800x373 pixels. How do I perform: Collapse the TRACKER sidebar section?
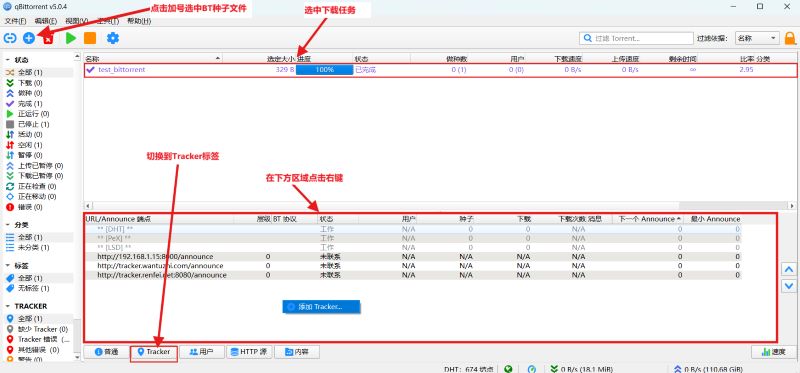tap(8, 306)
